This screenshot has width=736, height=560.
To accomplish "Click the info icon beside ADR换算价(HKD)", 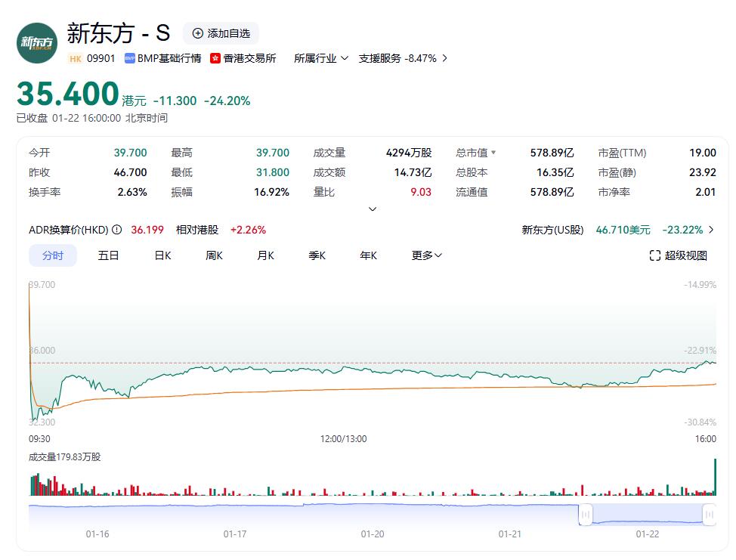I will point(117,230).
